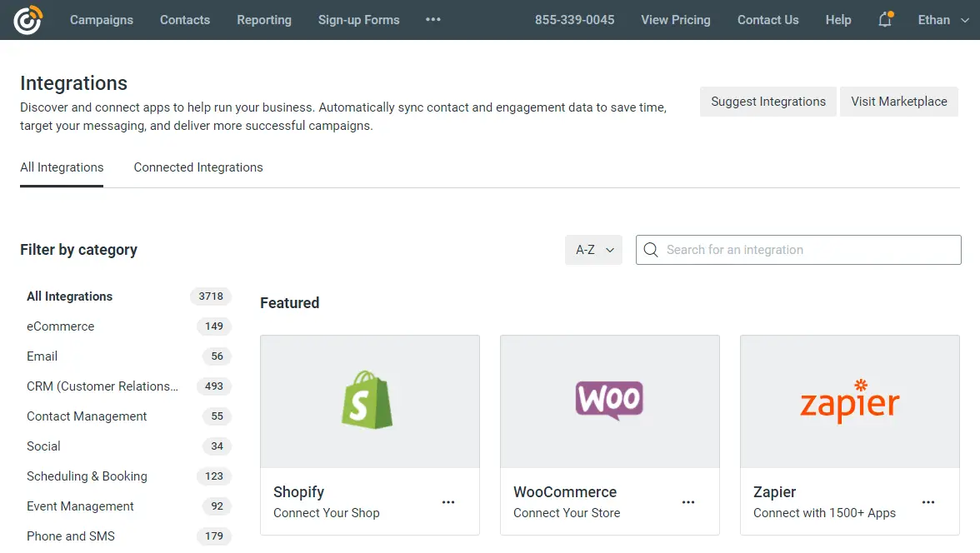The height and width of the screenshot is (553, 980).
Task: Click the 3718 count badge
Action: tap(211, 296)
